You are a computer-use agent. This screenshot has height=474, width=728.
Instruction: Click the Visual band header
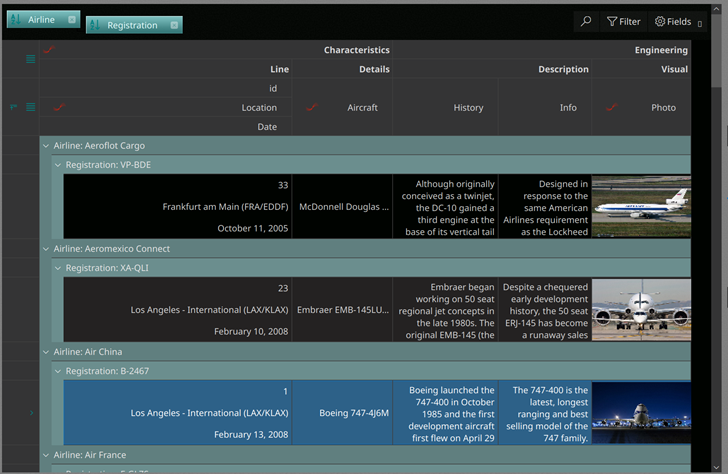(641, 69)
